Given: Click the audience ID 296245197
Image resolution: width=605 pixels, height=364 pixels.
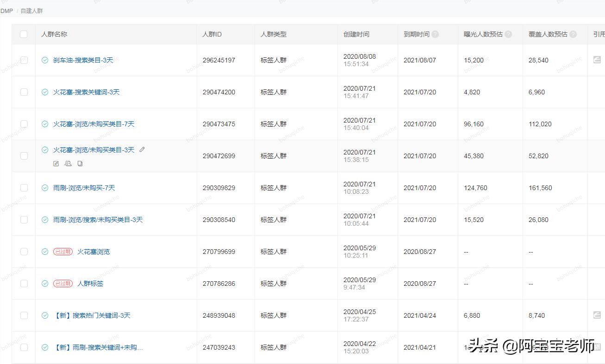Looking at the screenshot, I should (219, 60).
